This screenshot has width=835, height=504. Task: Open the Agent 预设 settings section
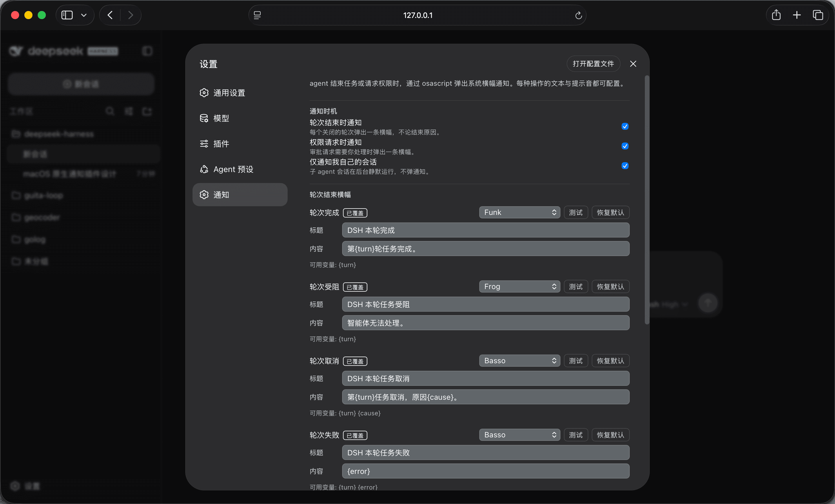(240, 169)
